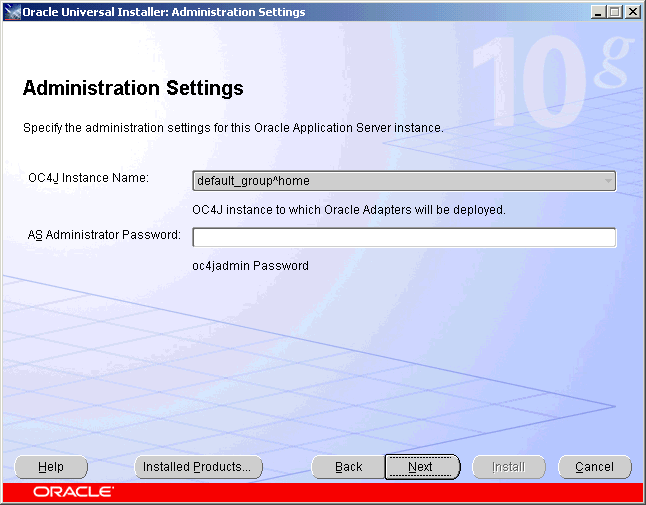Open the Installed Products dialog
This screenshot has height=505, width=646.
(x=198, y=467)
